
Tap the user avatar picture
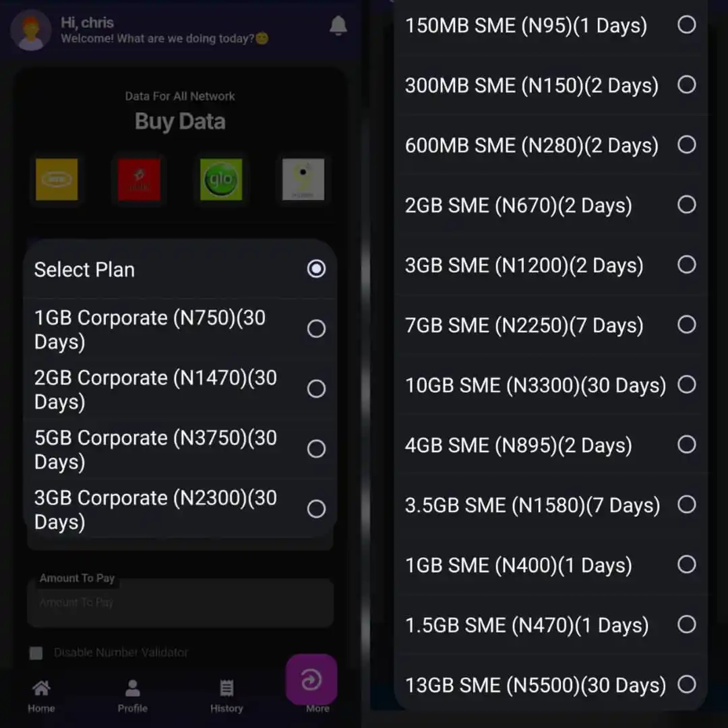point(30,30)
